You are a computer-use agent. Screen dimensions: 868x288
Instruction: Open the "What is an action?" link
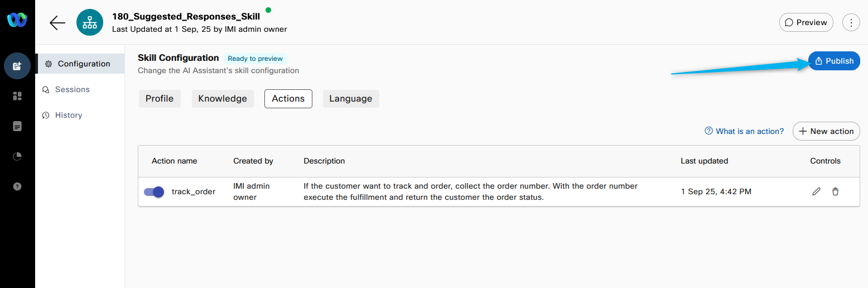[744, 131]
